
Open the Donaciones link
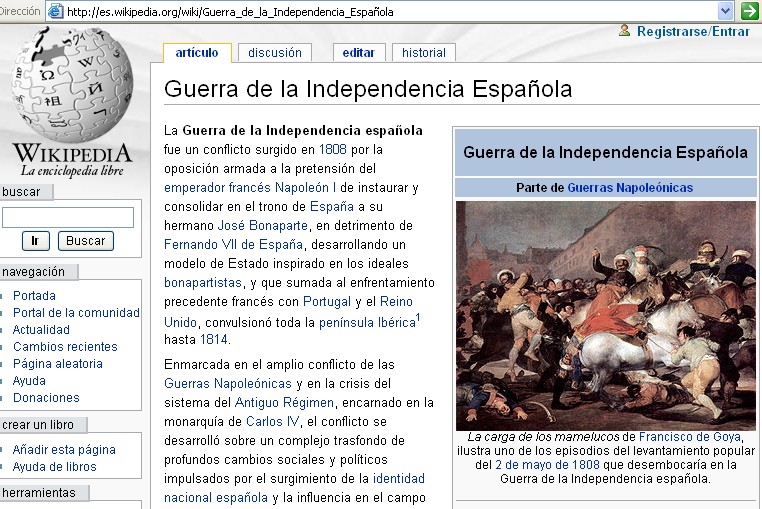(x=46, y=398)
